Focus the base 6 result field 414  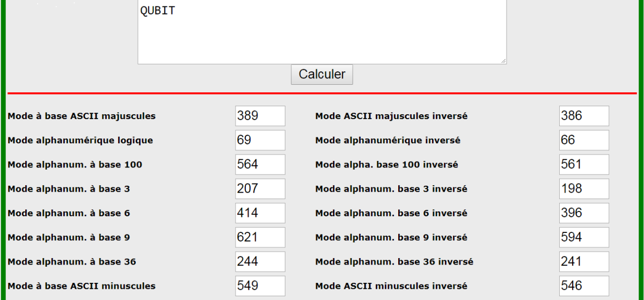click(x=260, y=213)
